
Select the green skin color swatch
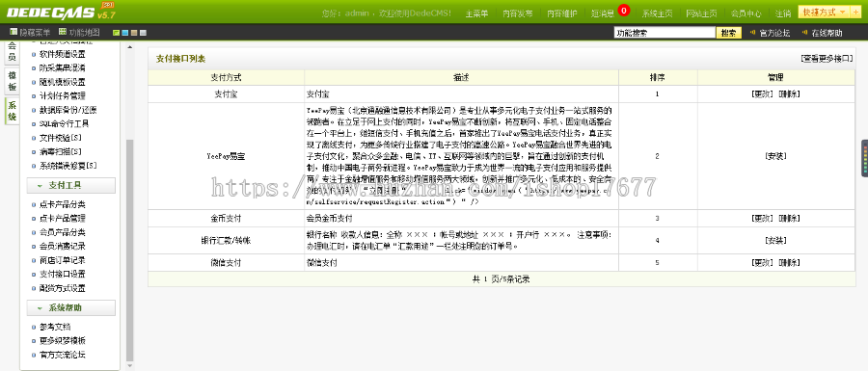117,33
